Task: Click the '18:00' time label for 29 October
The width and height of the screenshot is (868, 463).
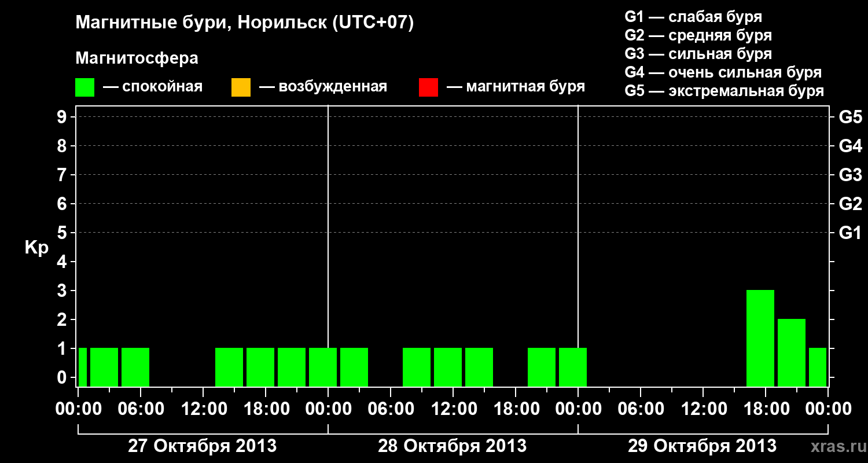Action: pos(766,409)
